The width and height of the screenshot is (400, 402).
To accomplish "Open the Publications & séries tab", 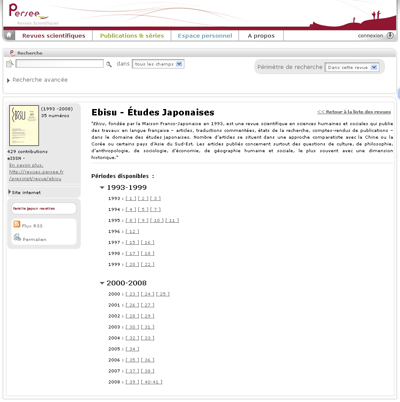I will click(132, 36).
